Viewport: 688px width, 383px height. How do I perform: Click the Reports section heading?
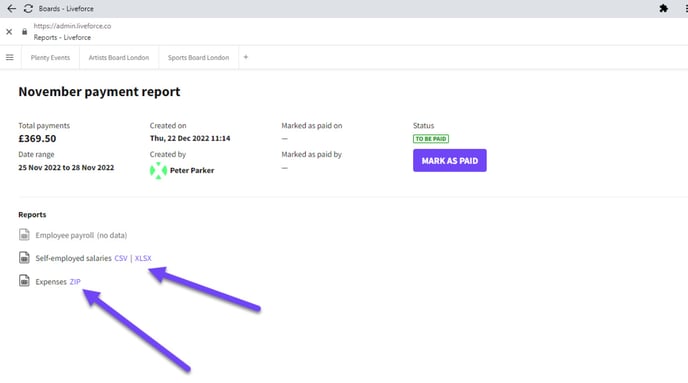tap(32, 215)
